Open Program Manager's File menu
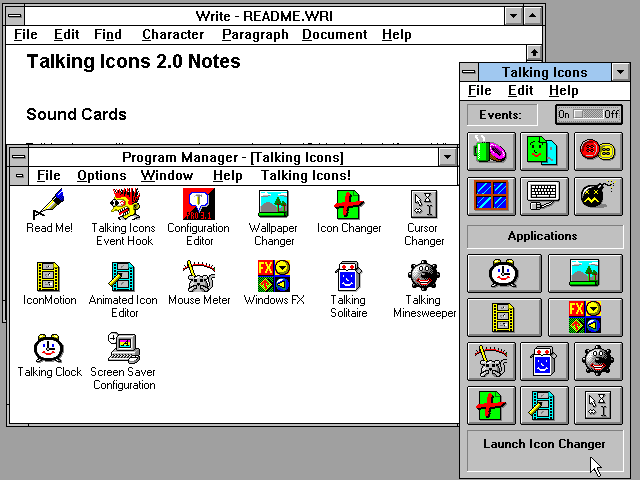 tap(49, 176)
